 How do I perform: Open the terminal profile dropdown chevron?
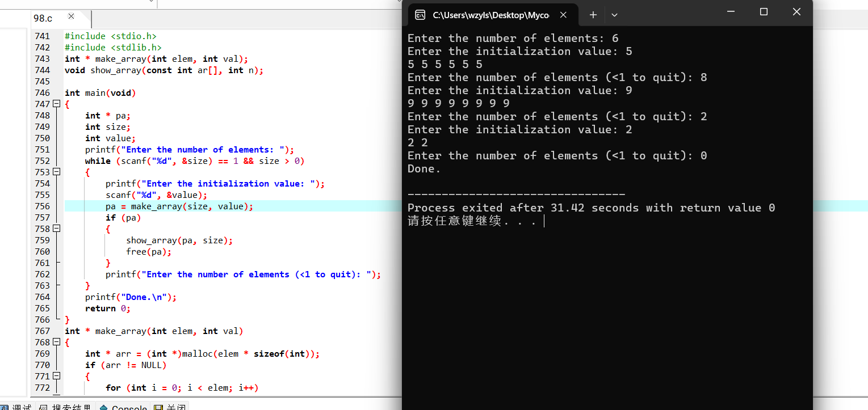(x=614, y=15)
